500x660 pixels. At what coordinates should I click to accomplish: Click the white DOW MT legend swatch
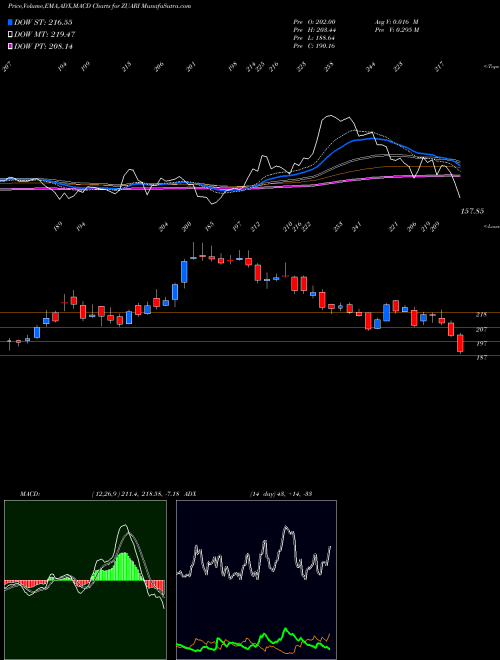[10, 34]
